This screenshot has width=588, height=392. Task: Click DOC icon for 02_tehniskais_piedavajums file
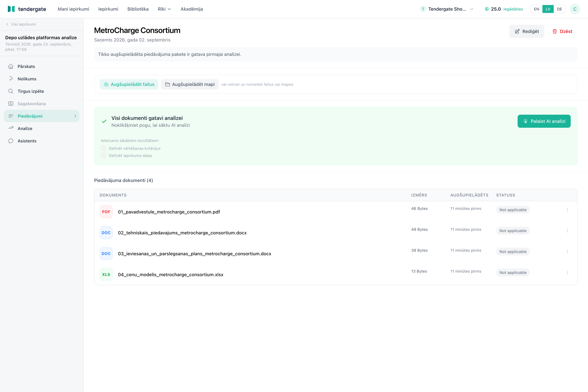coord(106,233)
